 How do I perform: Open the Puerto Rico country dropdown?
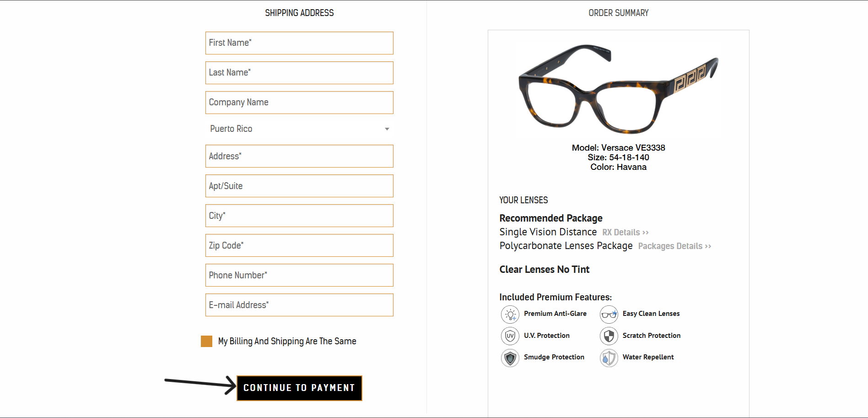299,129
